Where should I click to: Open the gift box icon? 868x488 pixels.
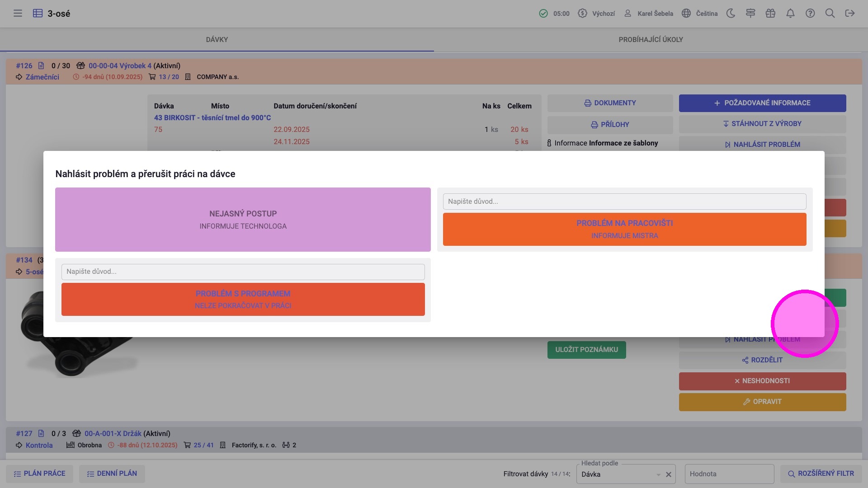(770, 14)
